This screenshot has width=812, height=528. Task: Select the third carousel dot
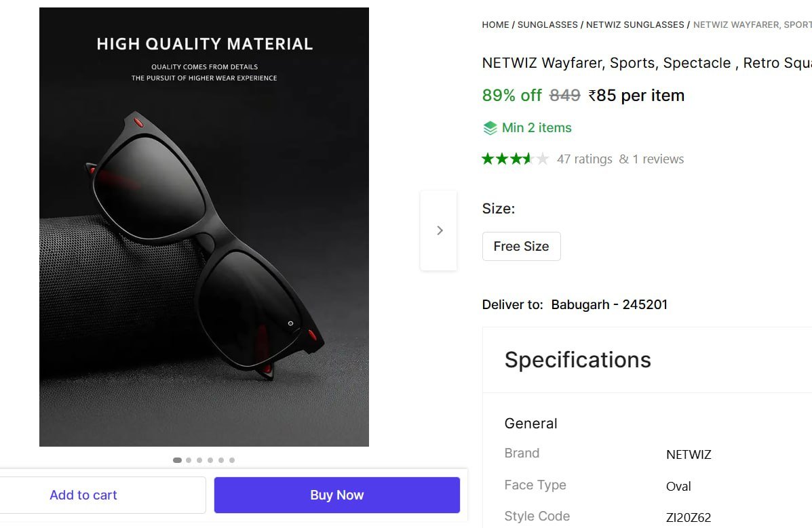coord(199,460)
